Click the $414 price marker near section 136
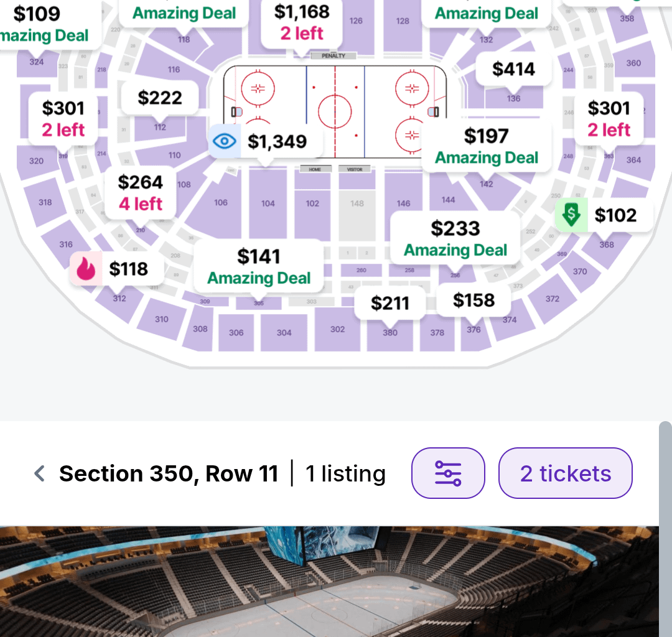 (513, 70)
